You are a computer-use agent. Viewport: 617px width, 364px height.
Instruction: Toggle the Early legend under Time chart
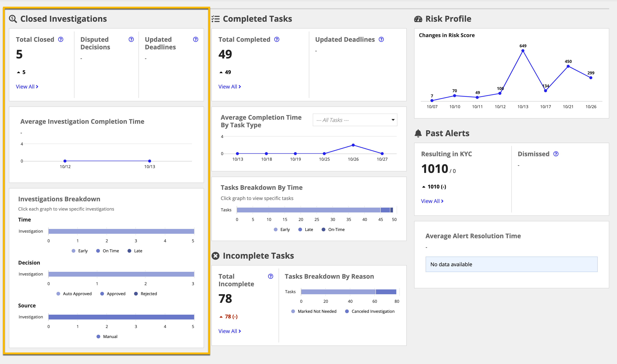79,251
